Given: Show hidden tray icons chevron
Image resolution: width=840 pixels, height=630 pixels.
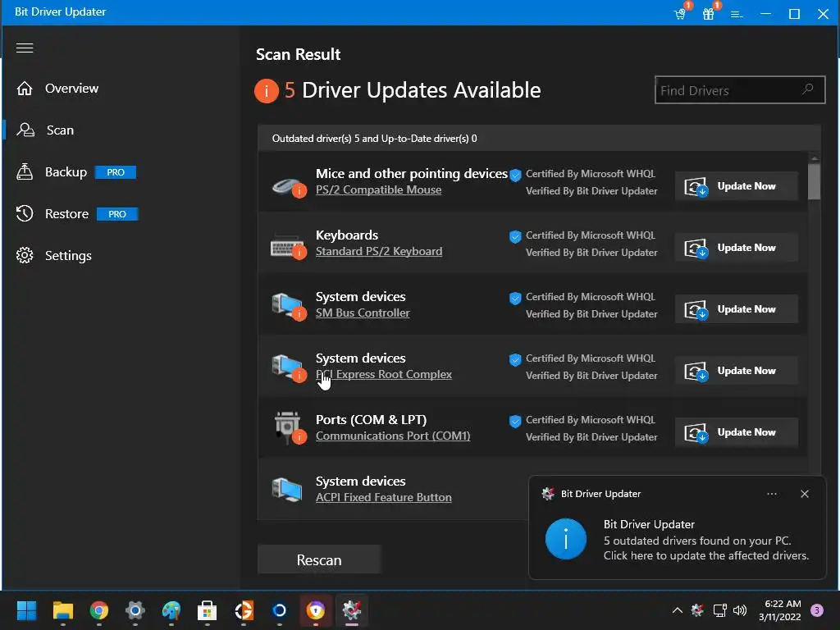Looking at the screenshot, I should click(x=677, y=610).
